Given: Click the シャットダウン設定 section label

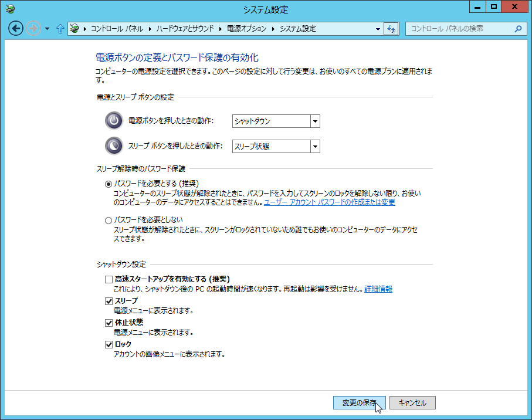Looking at the screenshot, I should tap(121, 265).
